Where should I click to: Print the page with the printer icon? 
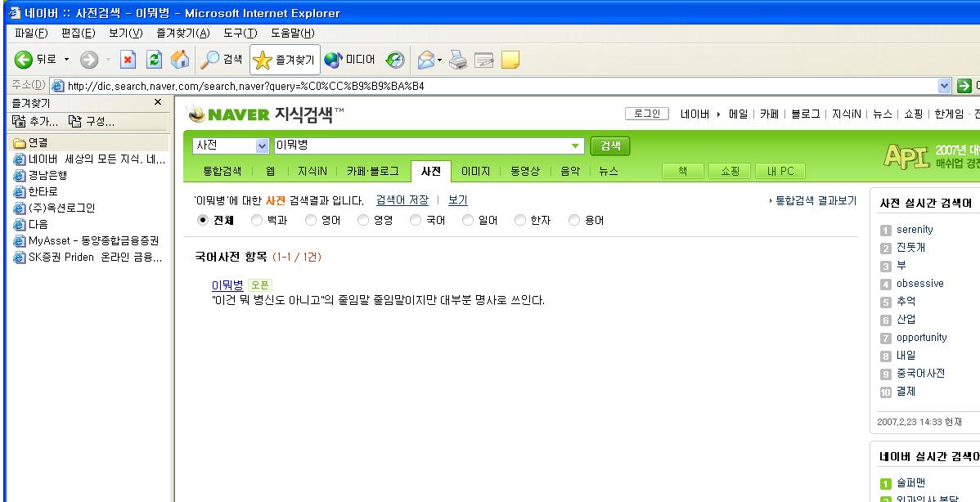pyautogui.click(x=458, y=60)
